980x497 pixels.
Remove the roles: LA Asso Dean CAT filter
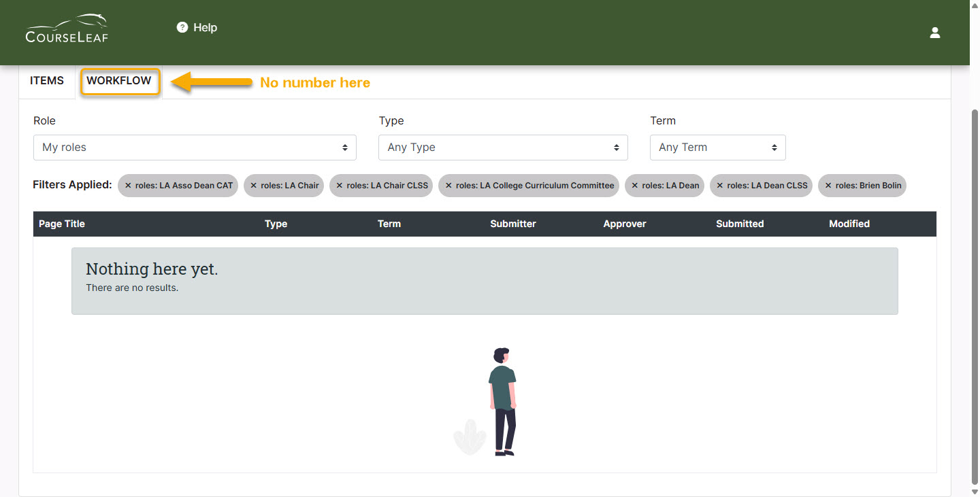point(127,185)
